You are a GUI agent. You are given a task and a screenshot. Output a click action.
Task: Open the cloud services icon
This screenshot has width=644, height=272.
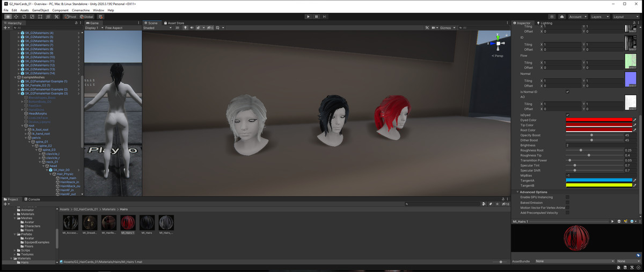click(561, 17)
